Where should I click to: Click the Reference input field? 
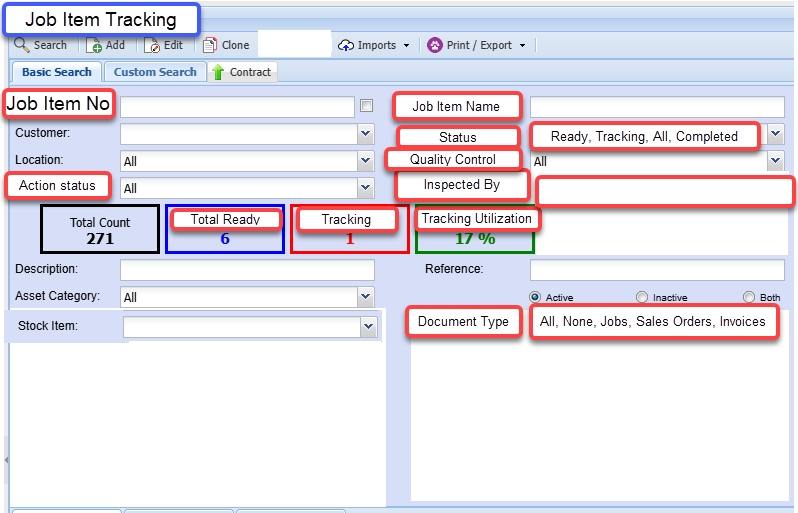657,270
